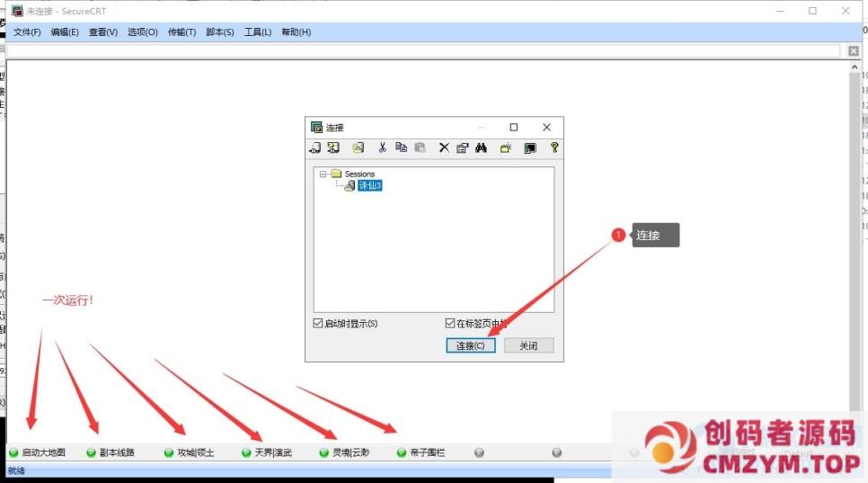This screenshot has height=483, width=868.
Task: Toggle the 在标签页中打开 checkbox
Action: pos(450,323)
